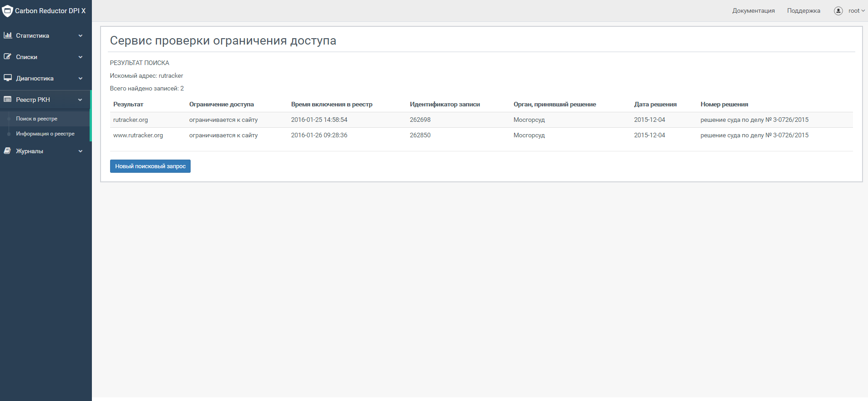868x401 pixels.
Task: Click Орган, принявший решение header
Action: click(x=555, y=104)
